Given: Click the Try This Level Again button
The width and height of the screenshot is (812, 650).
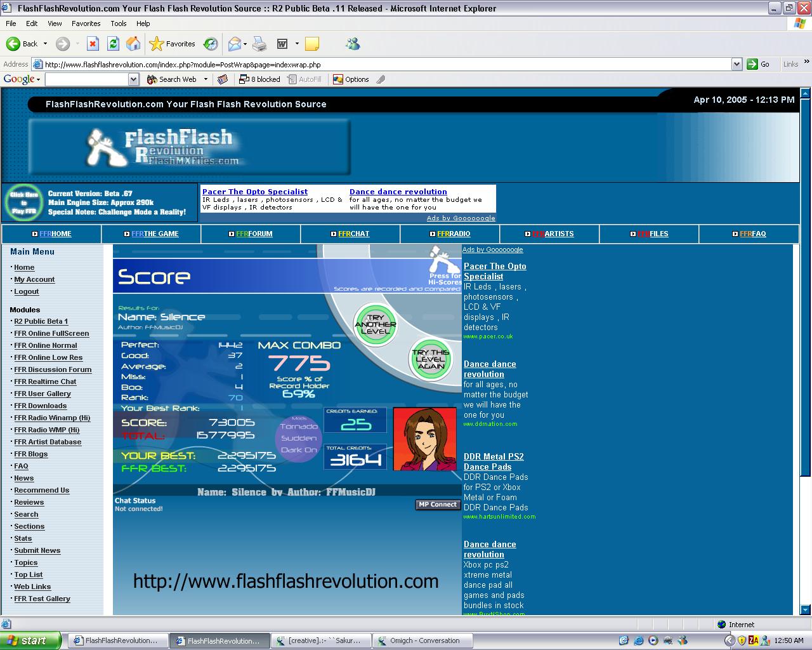Looking at the screenshot, I should click(x=430, y=359).
